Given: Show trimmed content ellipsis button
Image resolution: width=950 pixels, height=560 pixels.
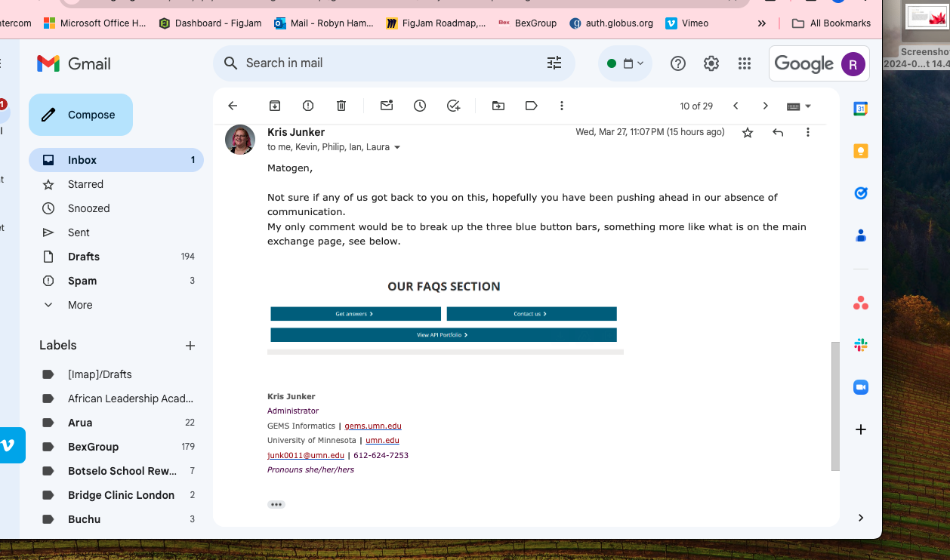Looking at the screenshot, I should 276,504.
